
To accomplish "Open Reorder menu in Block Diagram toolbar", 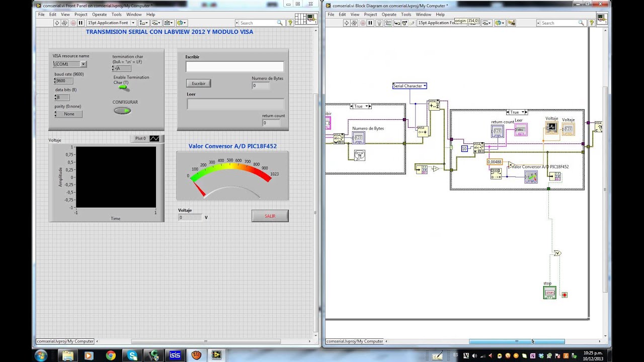I will point(499,23).
